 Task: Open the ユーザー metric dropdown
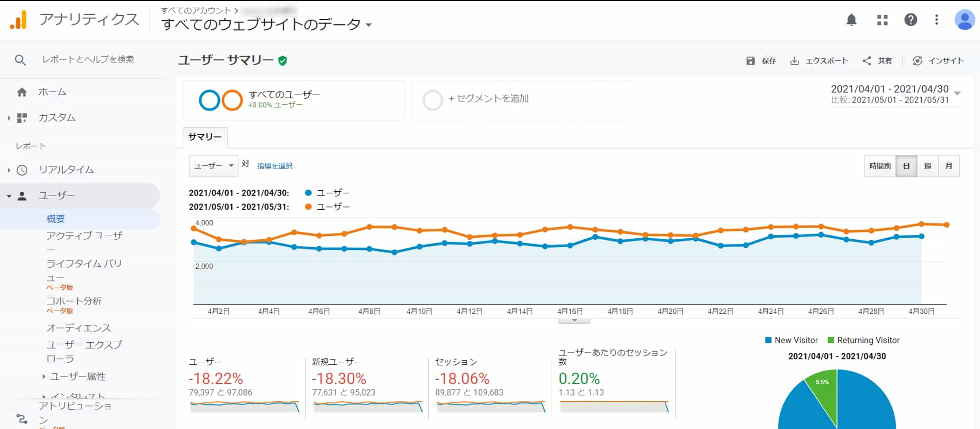coord(214,166)
